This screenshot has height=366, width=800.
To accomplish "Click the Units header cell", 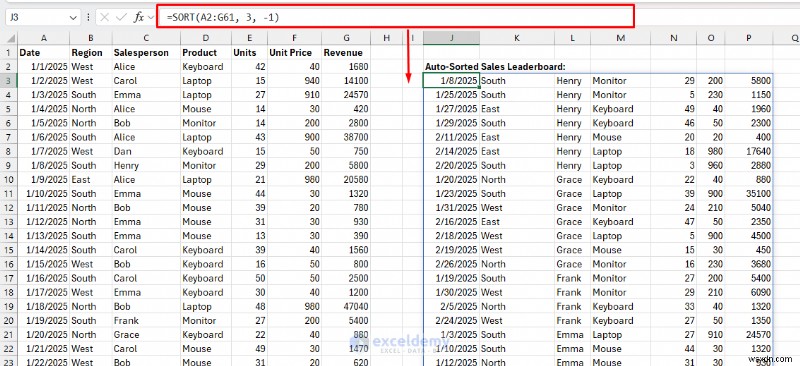I will coord(249,53).
